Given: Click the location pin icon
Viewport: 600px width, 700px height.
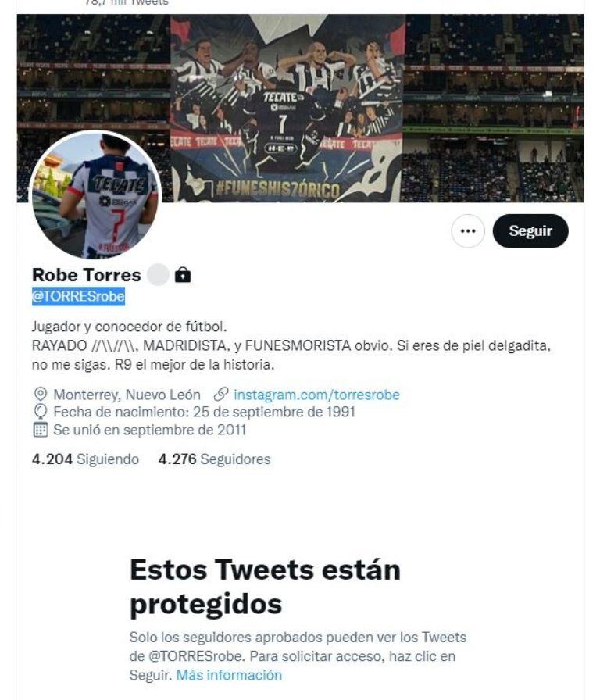Looking at the screenshot, I should (40, 395).
